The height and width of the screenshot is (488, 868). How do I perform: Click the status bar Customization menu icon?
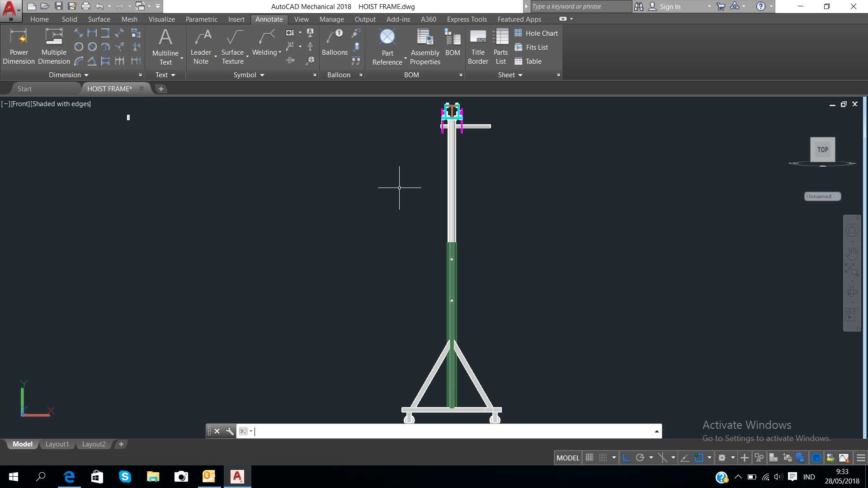[861, 458]
